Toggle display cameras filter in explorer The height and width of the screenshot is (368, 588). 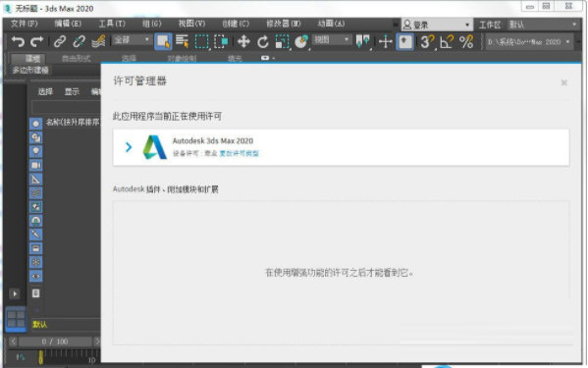[x=35, y=165]
